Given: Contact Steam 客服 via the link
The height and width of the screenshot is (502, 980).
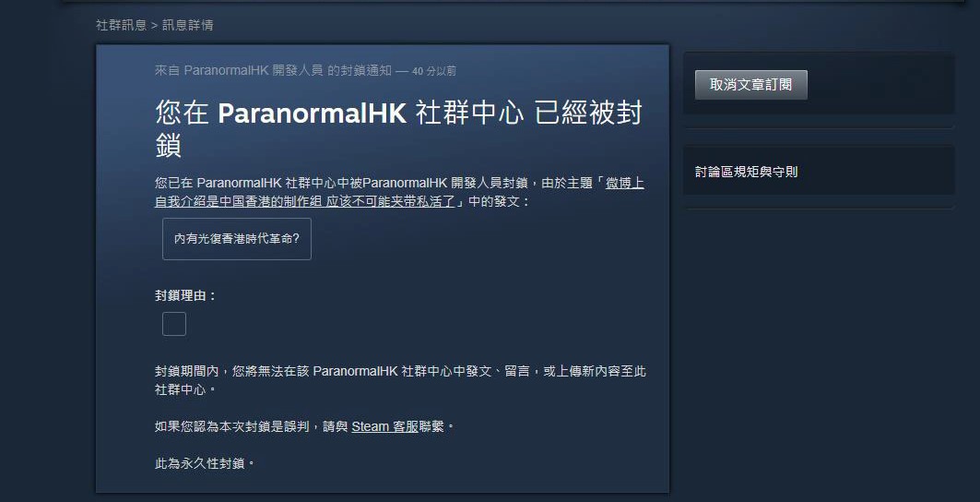Looking at the screenshot, I should tap(385, 426).
